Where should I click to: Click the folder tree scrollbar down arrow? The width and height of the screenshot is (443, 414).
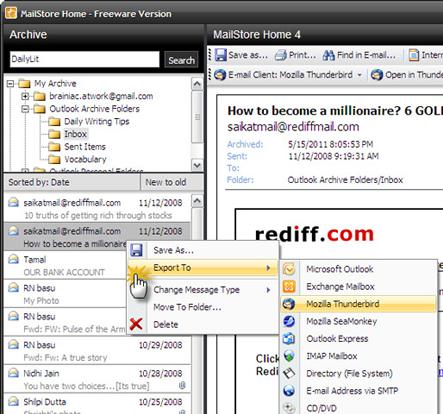(x=197, y=165)
